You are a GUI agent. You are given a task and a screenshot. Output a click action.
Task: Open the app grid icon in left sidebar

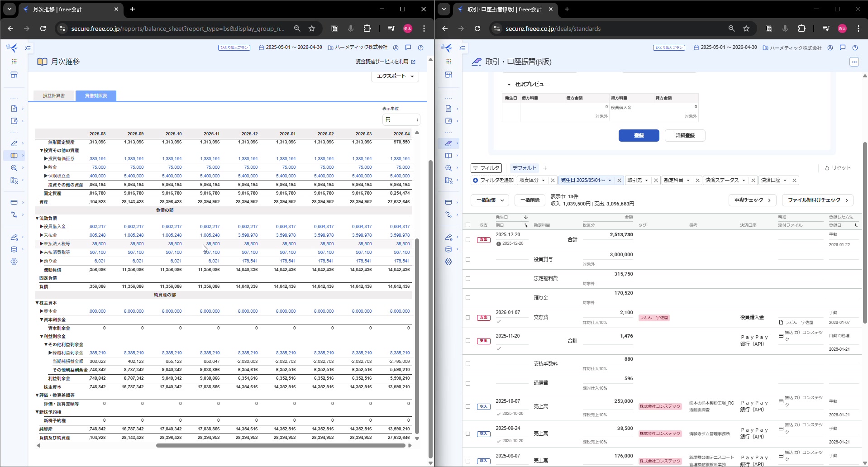pyautogui.click(x=14, y=61)
